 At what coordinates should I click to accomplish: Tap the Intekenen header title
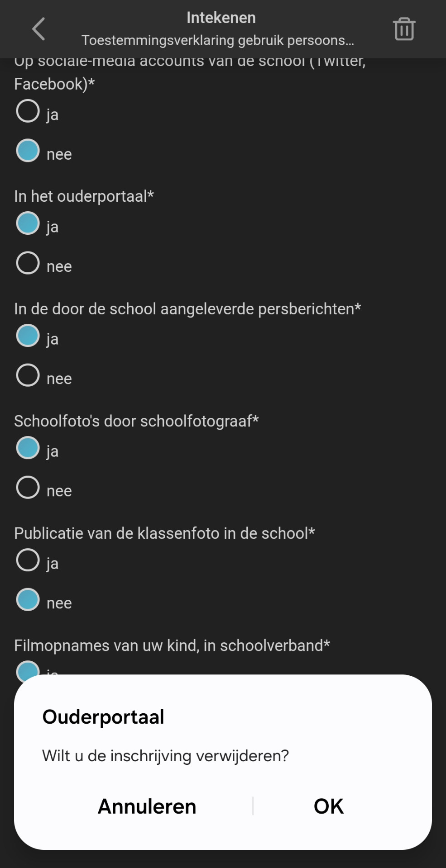pos(221,18)
